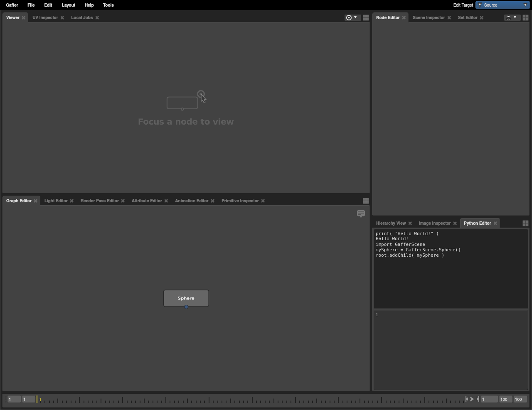Click the Python Editor code input area
The height and width of the screenshot is (410, 532).
(451, 349)
